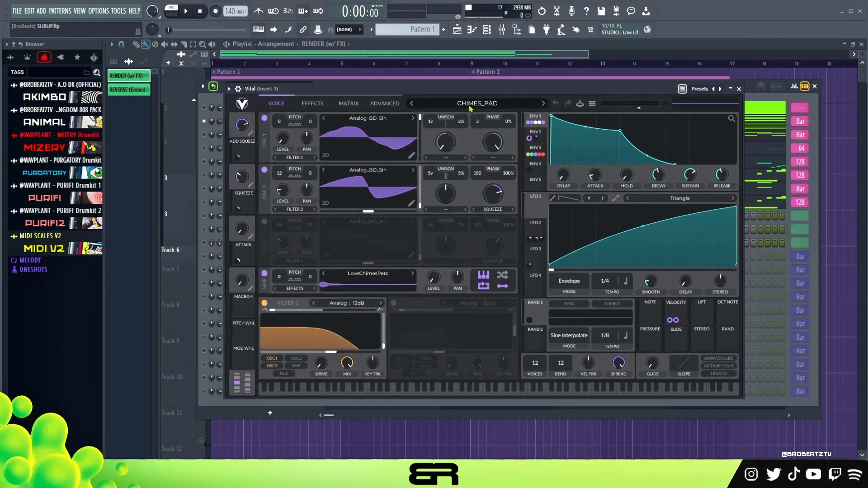Click the sample shuffle random icon in Vital
Screen dimensions: 868x488
pyautogui.click(x=502, y=275)
